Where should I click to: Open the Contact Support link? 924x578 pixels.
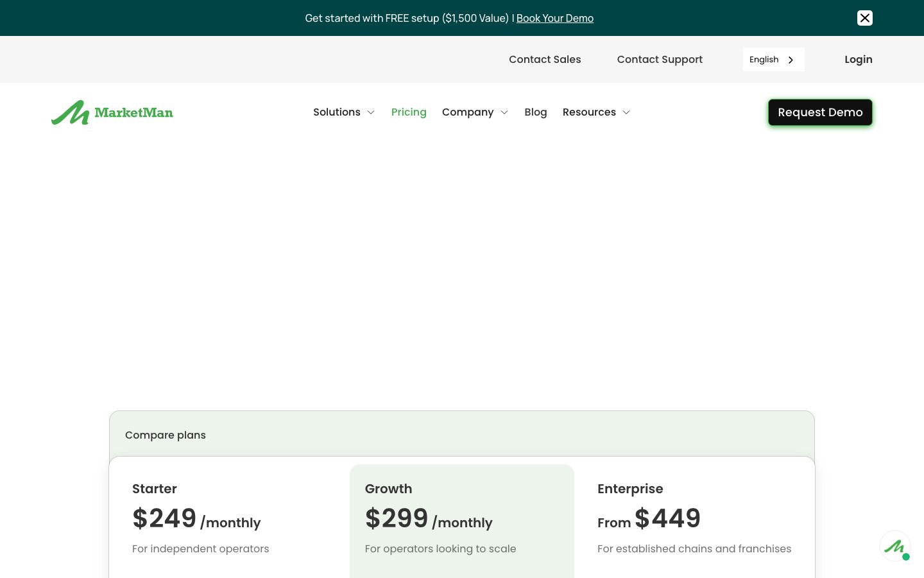pyautogui.click(x=660, y=59)
